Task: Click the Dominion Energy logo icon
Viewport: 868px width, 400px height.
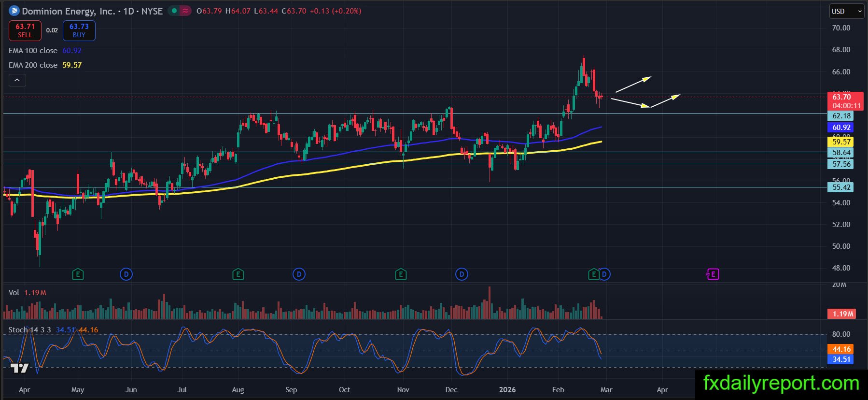Action: 14,11
